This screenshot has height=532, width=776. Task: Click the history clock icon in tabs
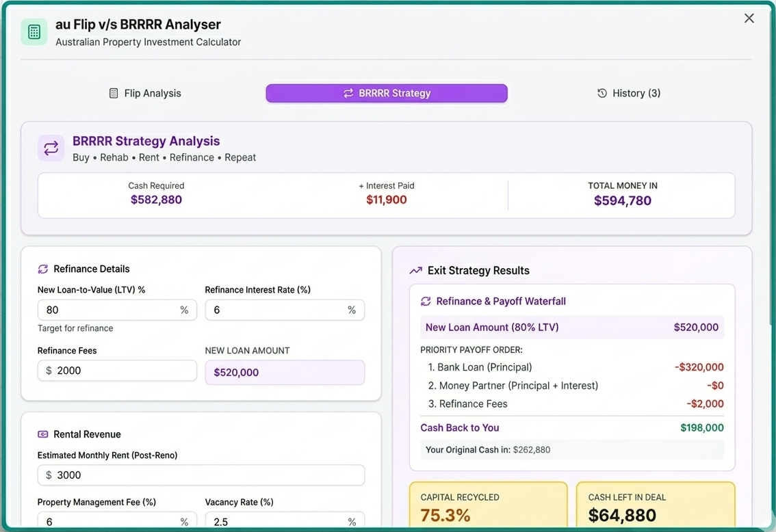click(602, 93)
